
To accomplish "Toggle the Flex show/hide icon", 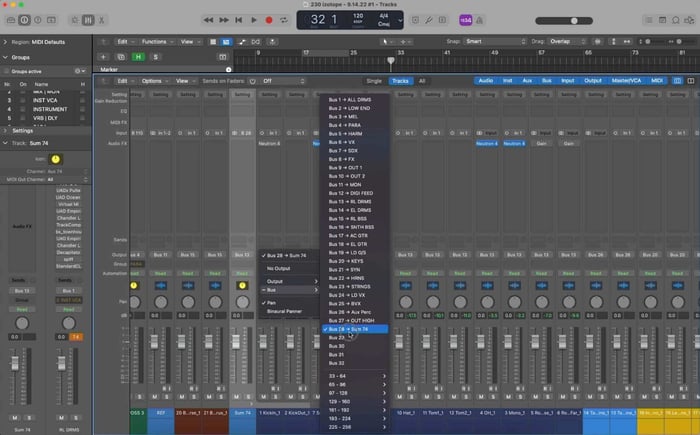I will 255,42.
